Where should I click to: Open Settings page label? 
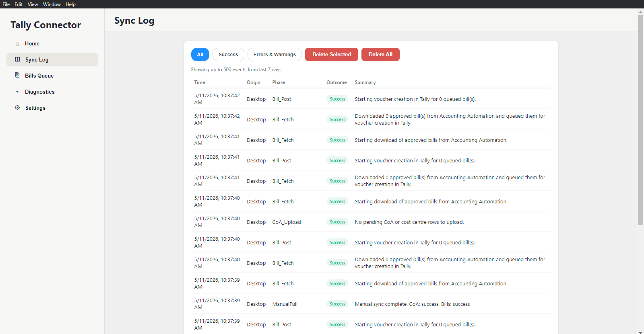[x=35, y=108]
